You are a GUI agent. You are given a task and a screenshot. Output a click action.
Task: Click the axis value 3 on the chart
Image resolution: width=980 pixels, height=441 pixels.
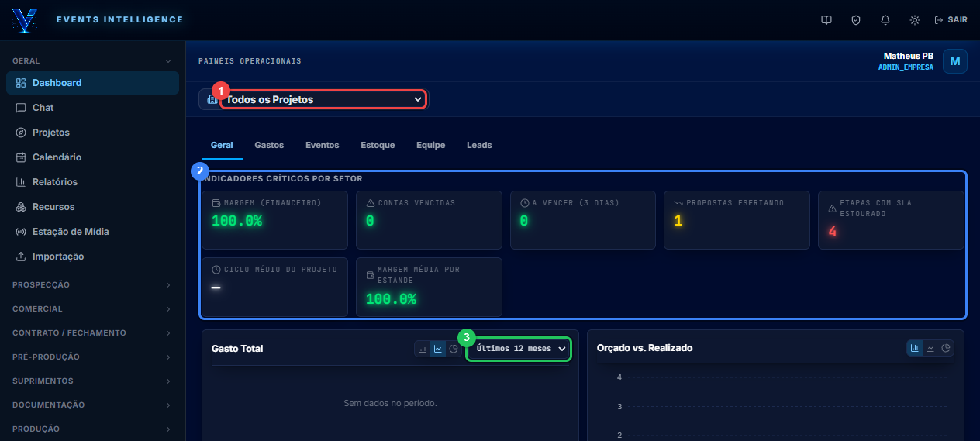click(619, 407)
